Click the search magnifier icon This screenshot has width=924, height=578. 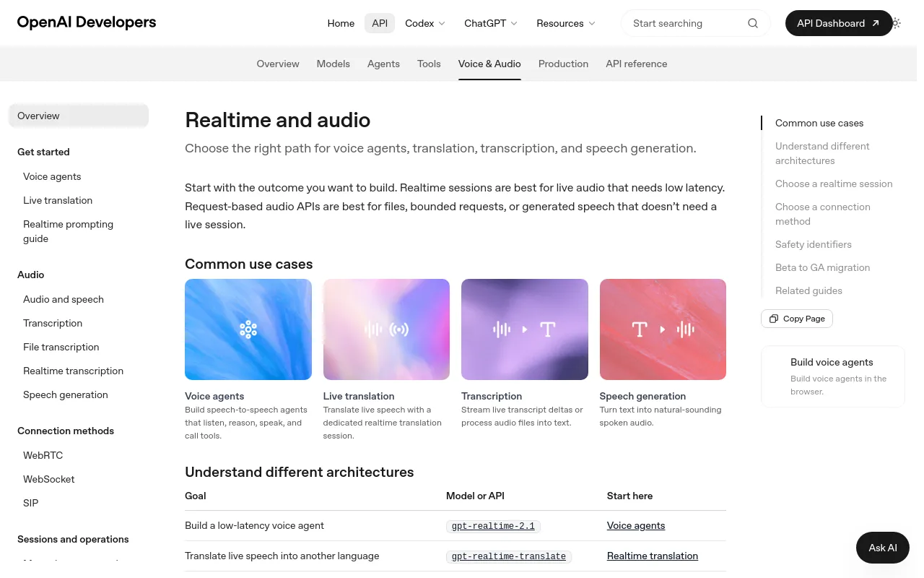[753, 23]
